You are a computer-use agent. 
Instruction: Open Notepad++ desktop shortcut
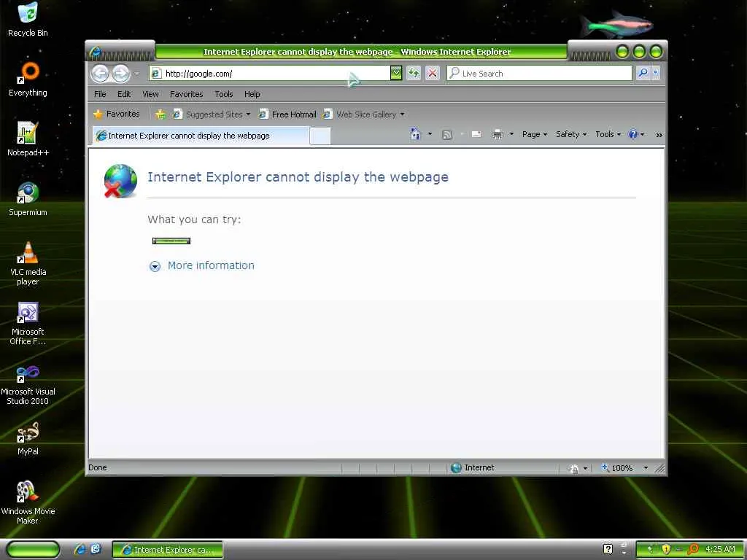click(28, 139)
